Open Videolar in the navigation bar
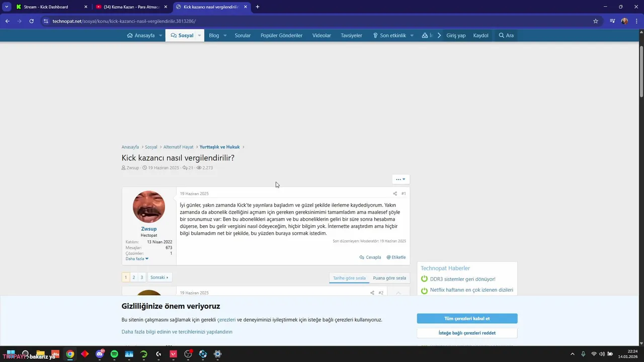Image resolution: width=644 pixels, height=362 pixels. (321, 35)
